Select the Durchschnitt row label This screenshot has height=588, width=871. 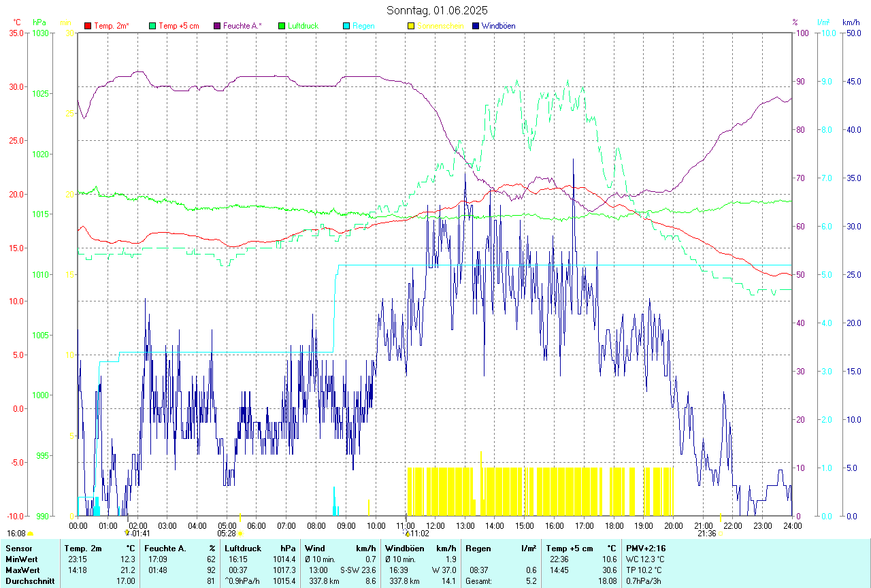click(30, 581)
